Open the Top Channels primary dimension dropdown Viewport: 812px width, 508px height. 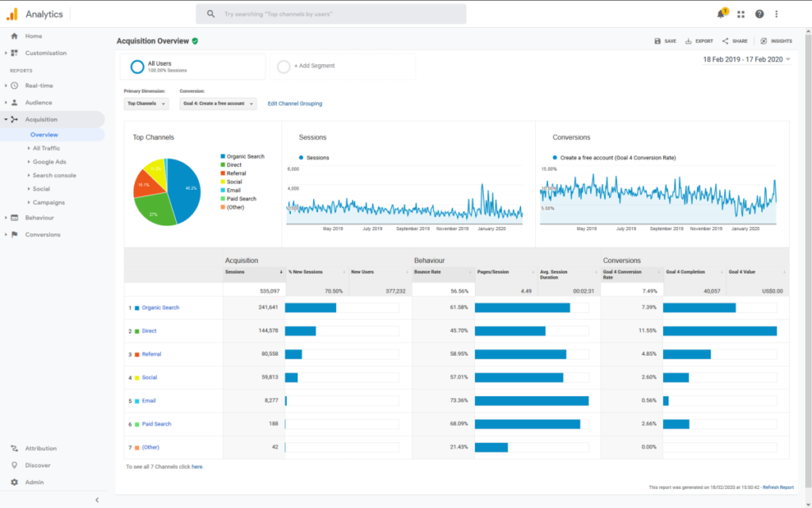(147, 104)
